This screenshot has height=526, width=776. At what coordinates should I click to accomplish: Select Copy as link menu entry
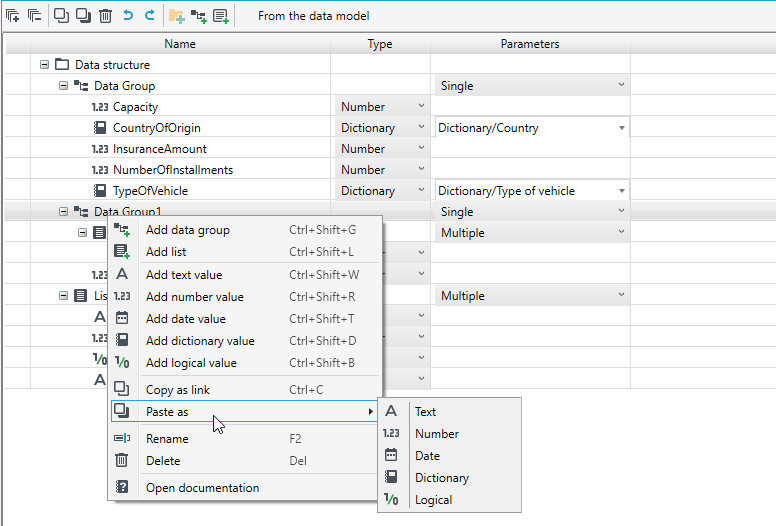(245, 389)
